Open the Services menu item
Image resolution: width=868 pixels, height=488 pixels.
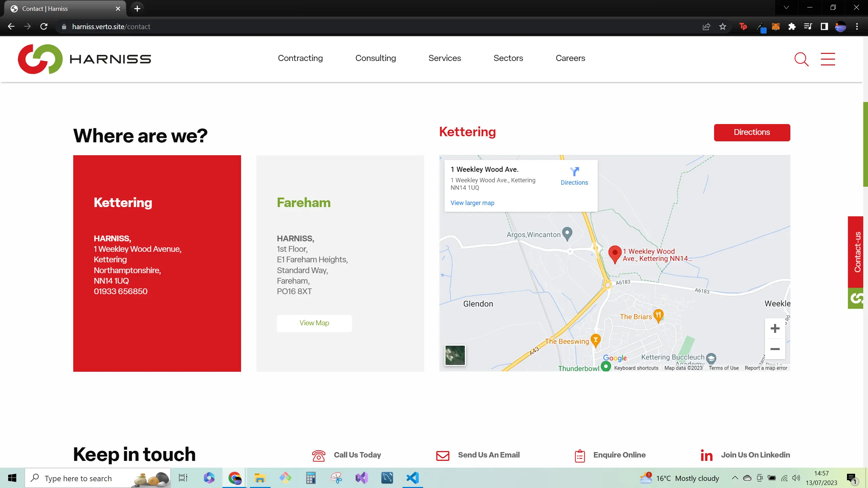pyautogui.click(x=445, y=58)
